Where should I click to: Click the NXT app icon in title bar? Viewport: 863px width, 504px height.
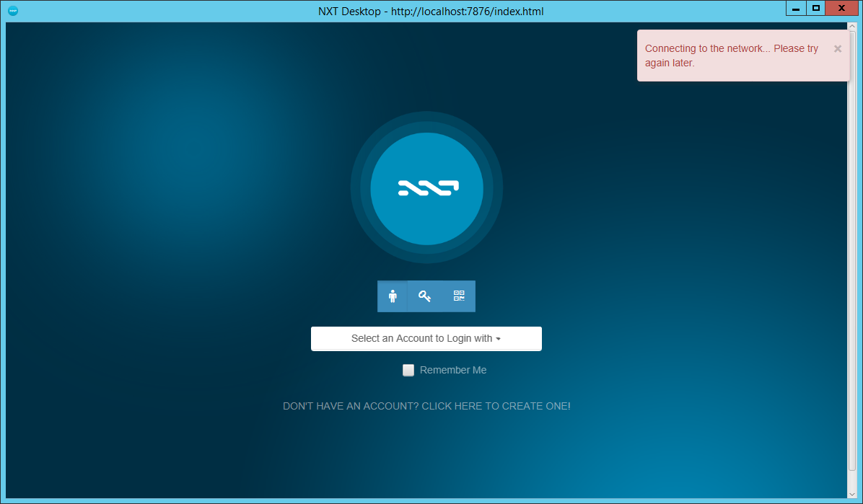coord(13,11)
